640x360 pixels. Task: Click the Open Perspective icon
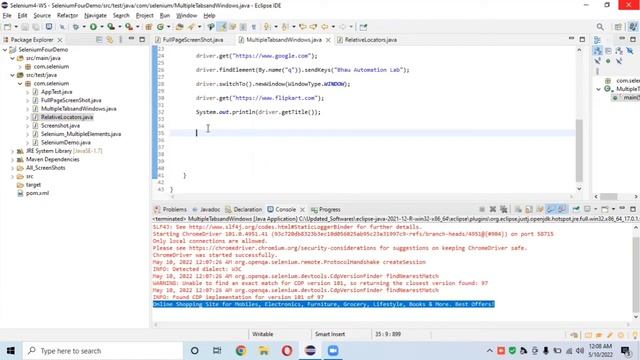(x=618, y=27)
